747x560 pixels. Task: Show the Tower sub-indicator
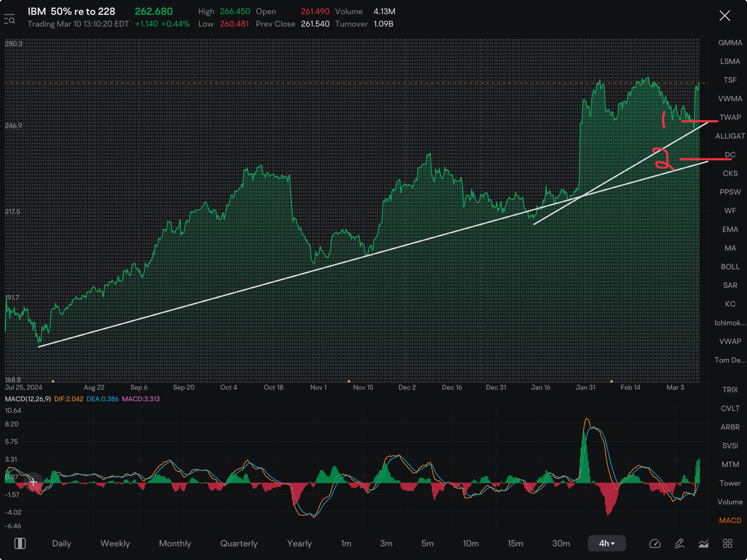(x=730, y=483)
